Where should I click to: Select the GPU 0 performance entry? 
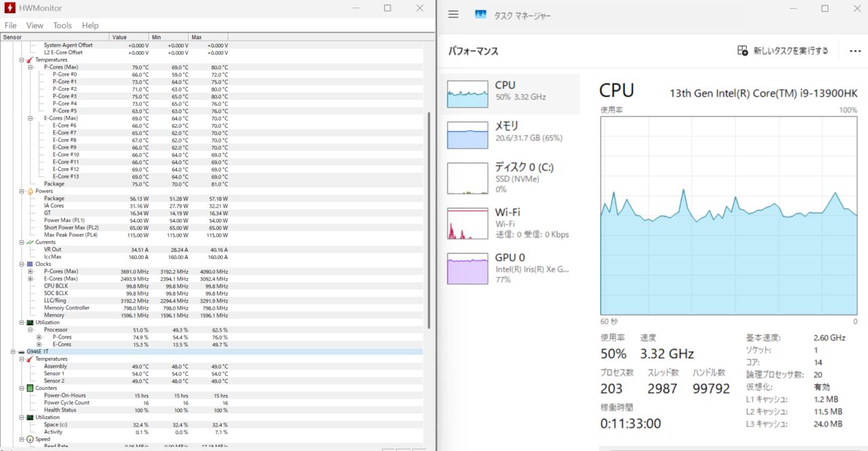click(510, 268)
